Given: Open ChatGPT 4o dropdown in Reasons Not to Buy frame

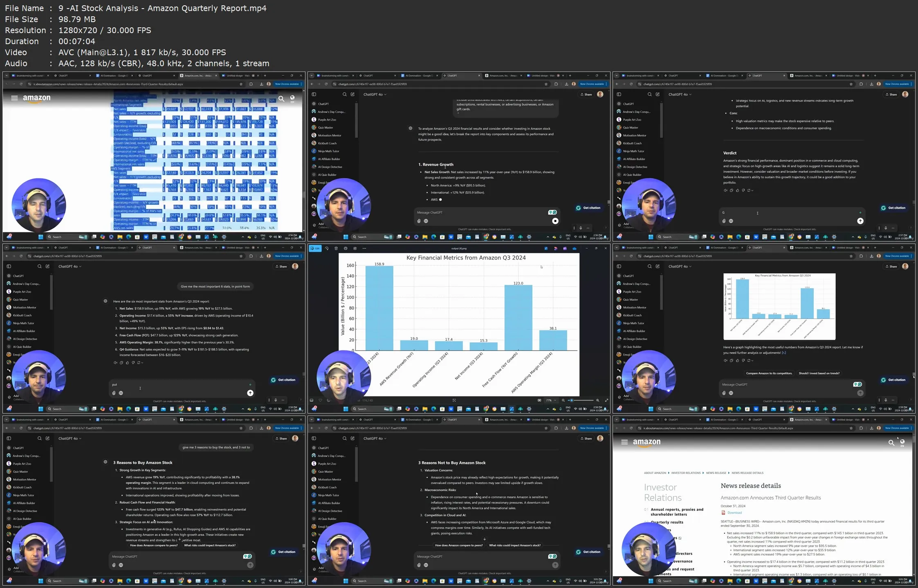Looking at the screenshot, I should point(375,438).
